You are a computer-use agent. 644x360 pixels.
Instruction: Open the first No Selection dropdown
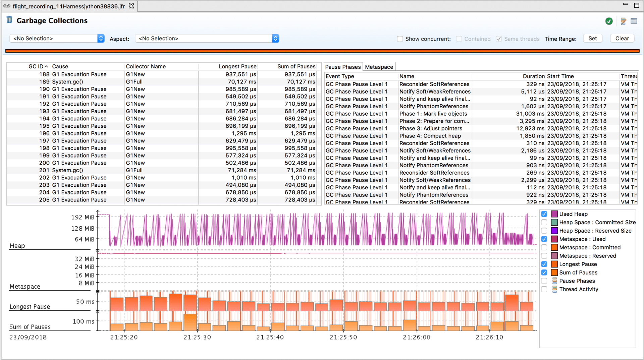(x=57, y=39)
